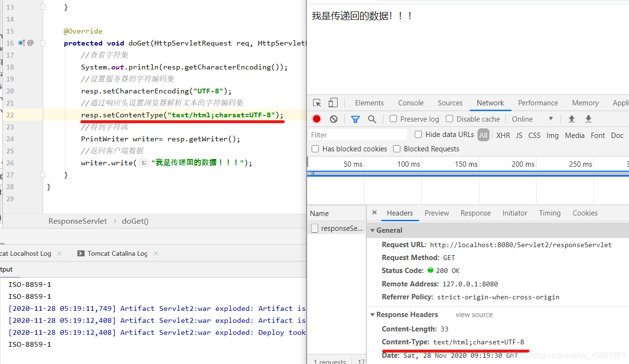Viewport: 629px width, 364px height.
Task: Filter requests by Img
Action: [x=553, y=136]
